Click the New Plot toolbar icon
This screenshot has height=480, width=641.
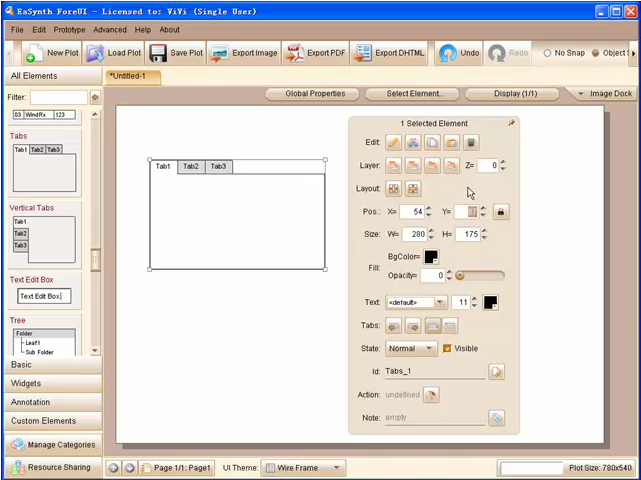[x=34, y=53]
